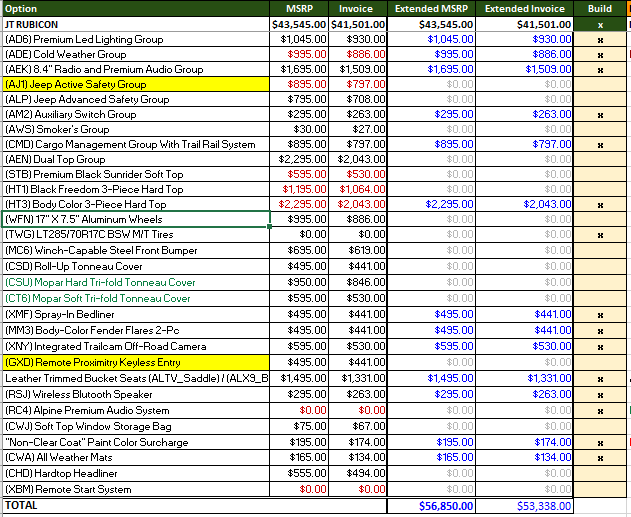This screenshot has height=517, width=631.
Task: Select the green (CSU) Mopar Hard Tri-fold Tonneau cell
Action: coord(136,282)
